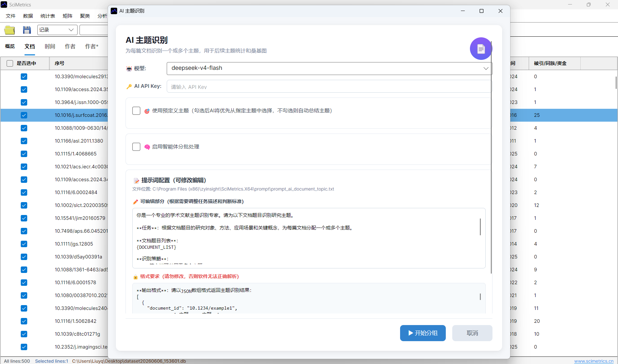
Task: Open the www.scimetrics.cn link
Action: [x=594, y=361]
